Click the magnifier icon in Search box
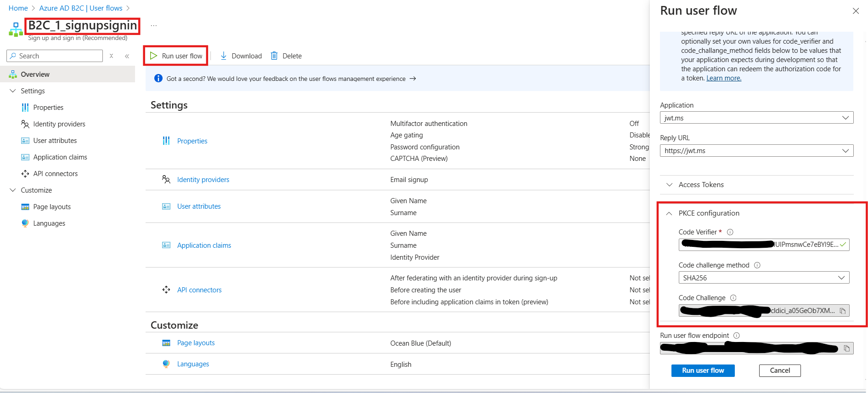868x393 pixels. tap(13, 56)
